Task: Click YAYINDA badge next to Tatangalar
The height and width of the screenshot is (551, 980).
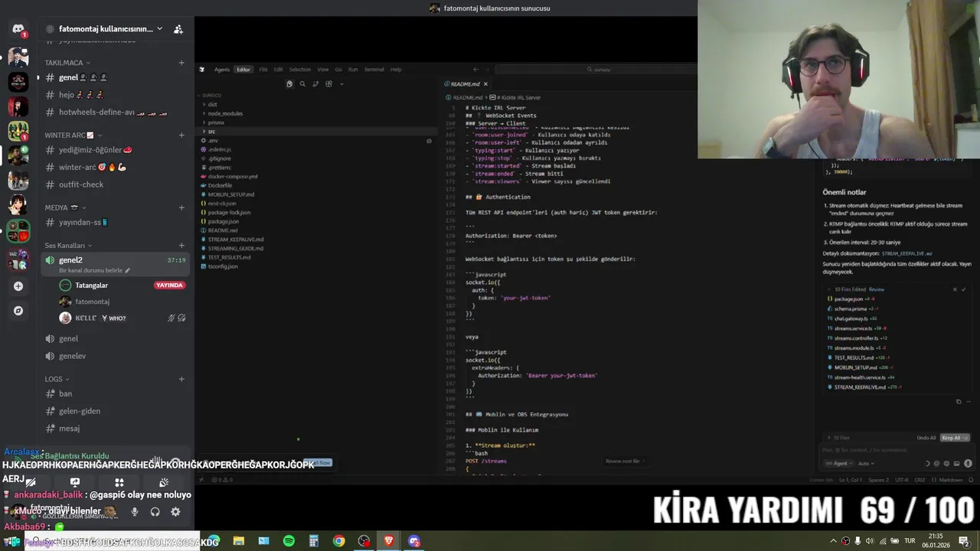Action: coord(169,285)
